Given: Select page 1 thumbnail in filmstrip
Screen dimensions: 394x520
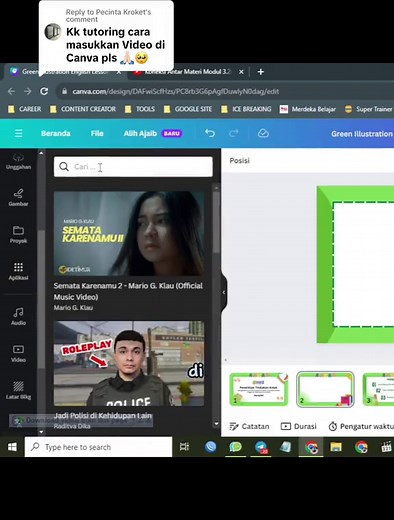Looking at the screenshot, I should (x=259, y=389).
